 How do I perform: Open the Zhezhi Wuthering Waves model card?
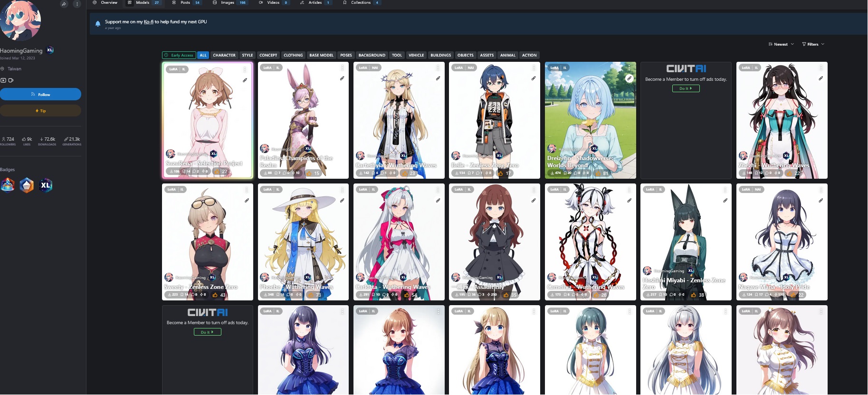[782, 120]
